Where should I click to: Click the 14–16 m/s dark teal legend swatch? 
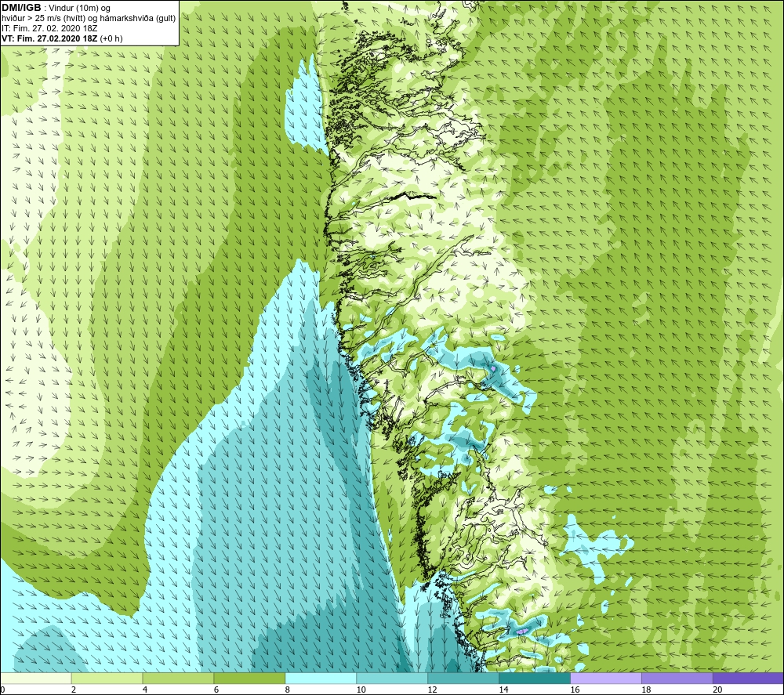535,679
